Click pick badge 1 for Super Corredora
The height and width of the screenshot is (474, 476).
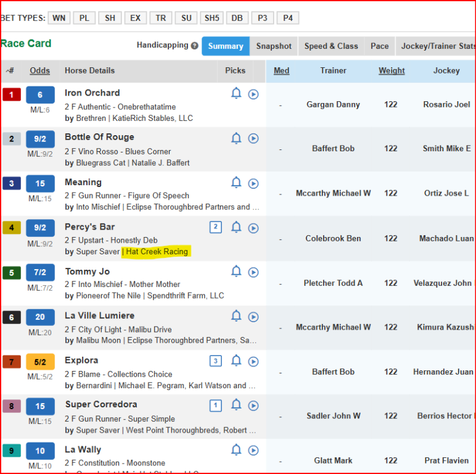(216, 405)
